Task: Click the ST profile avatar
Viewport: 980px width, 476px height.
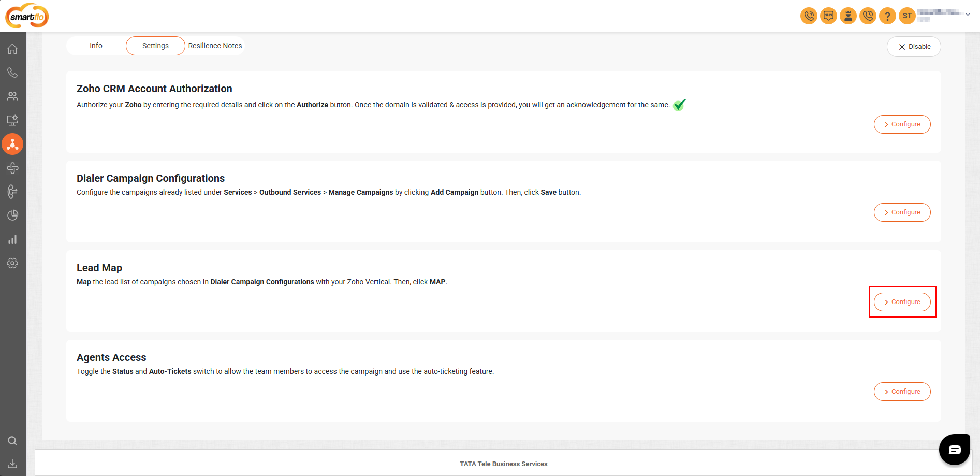Action: 907,16
